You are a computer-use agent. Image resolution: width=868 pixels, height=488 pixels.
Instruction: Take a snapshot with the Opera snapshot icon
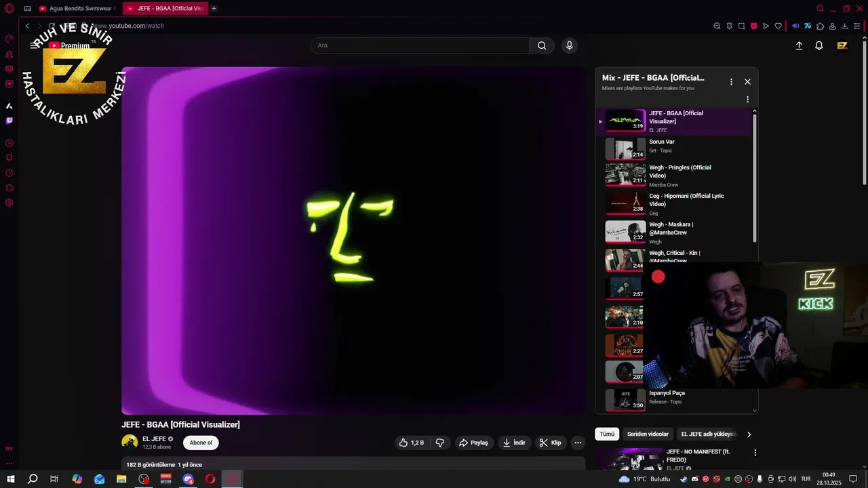[741, 26]
